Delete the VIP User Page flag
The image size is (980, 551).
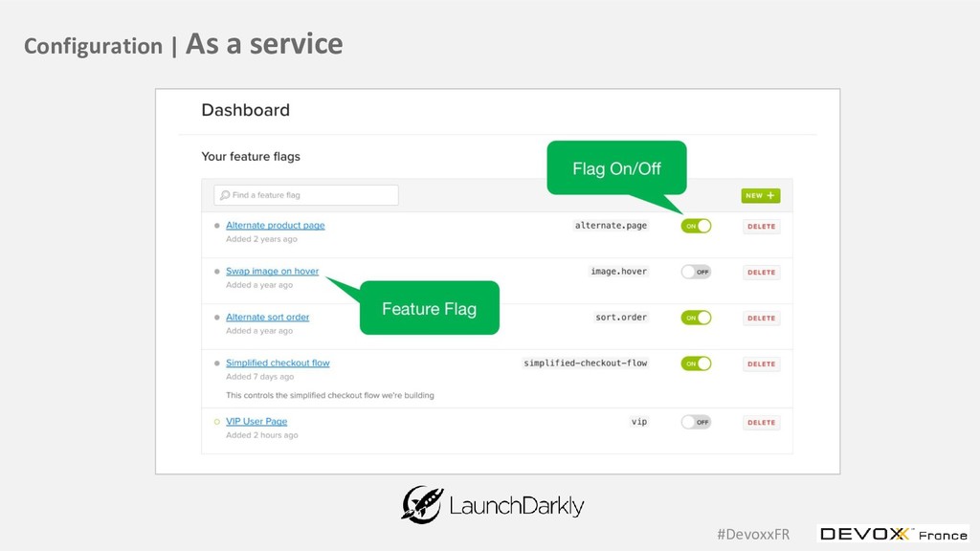pyautogui.click(x=761, y=423)
